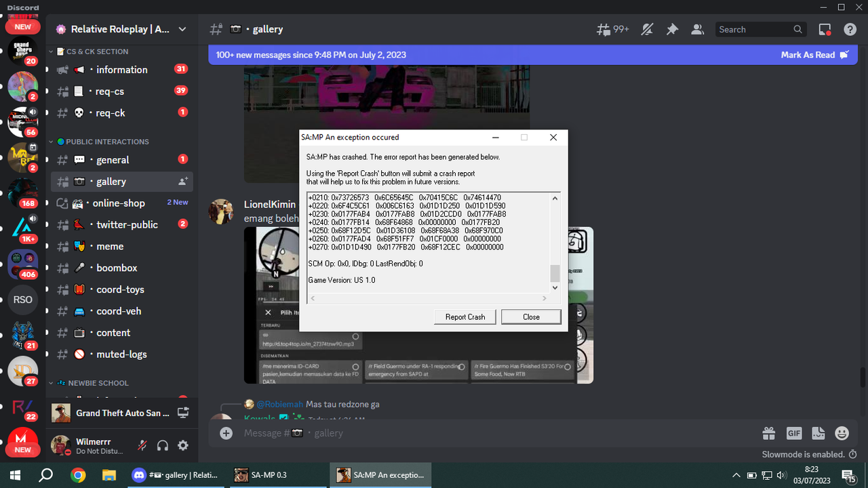Open the GIF picker
This screenshot has height=488, width=868.
pyautogui.click(x=793, y=433)
